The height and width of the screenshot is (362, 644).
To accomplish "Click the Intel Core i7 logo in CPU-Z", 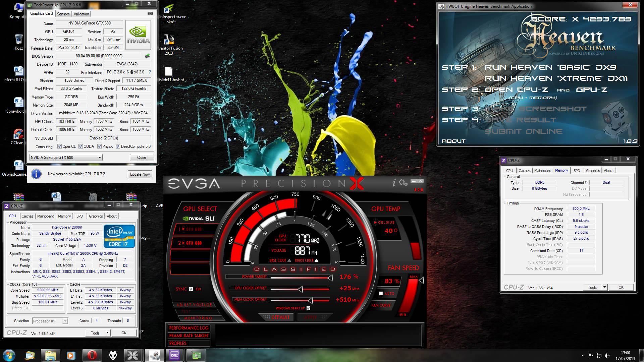I will (x=119, y=236).
